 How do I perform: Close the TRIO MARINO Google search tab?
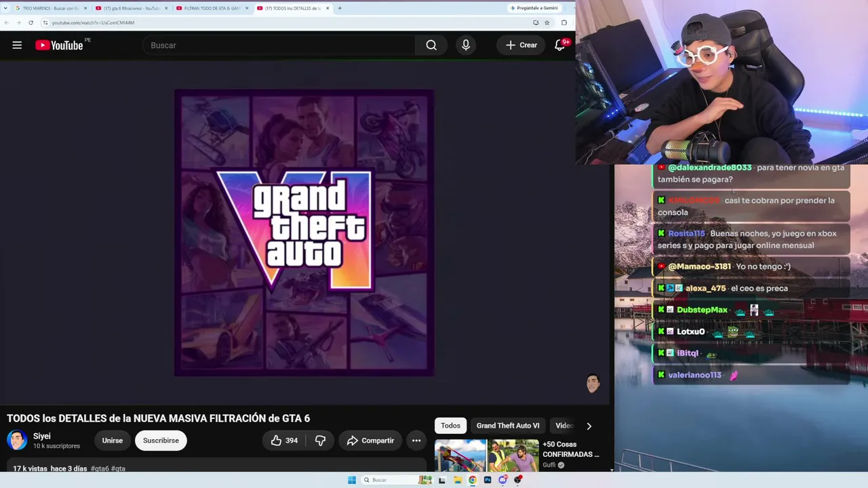[85, 8]
